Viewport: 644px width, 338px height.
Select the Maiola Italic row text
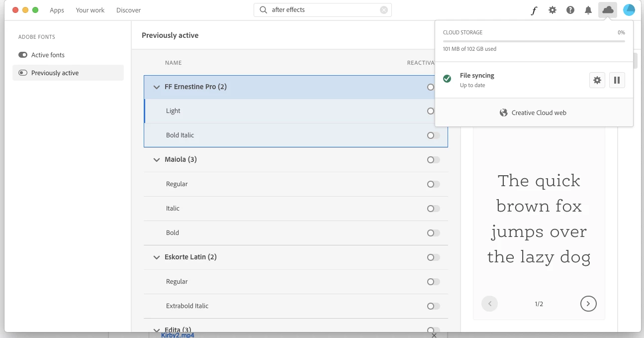tap(173, 209)
